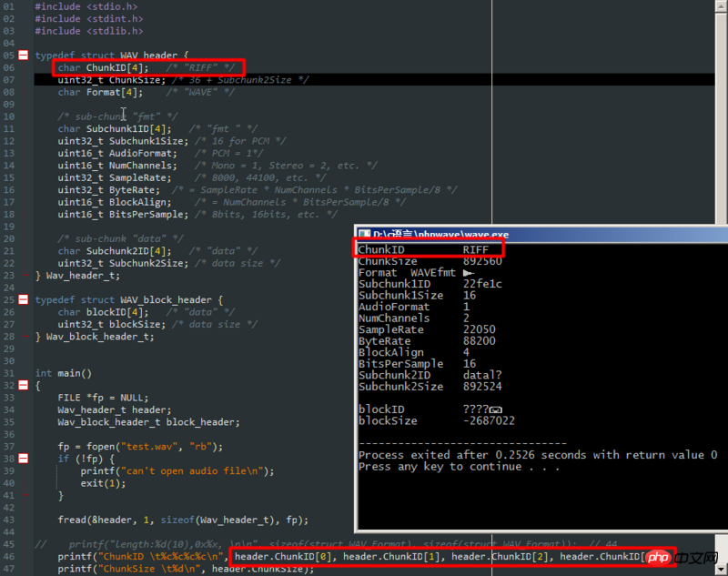Click "#include <stdlib.h>" on line 03
Screen dimensions: 728x576
tap(89, 31)
